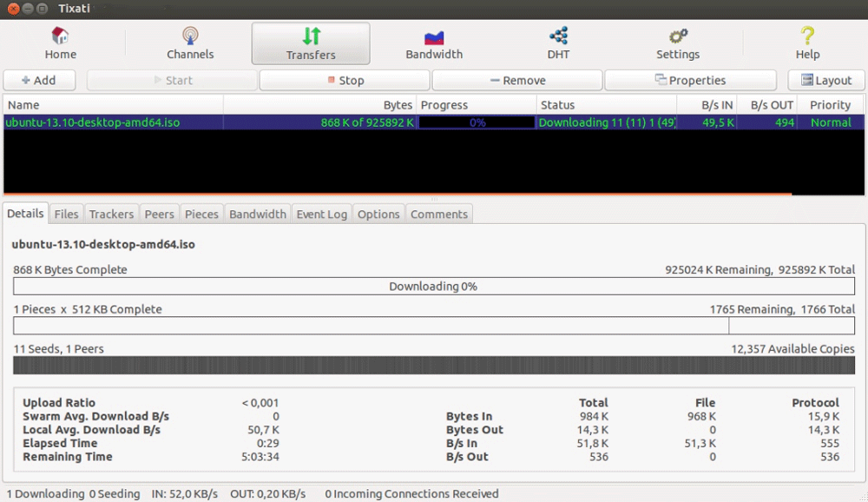The width and height of the screenshot is (868, 502).
Task: Sort transfers by Status column
Action: 607,105
